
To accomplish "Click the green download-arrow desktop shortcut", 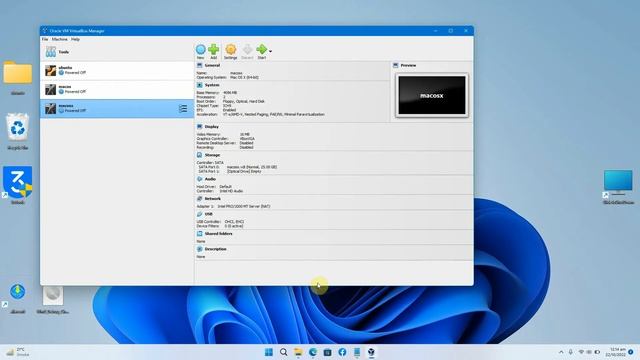I will (x=18, y=292).
